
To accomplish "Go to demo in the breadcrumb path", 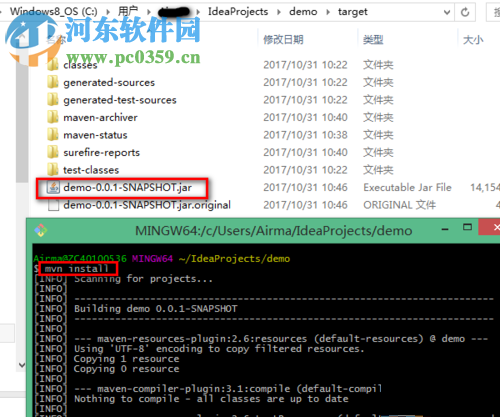I will [x=303, y=12].
